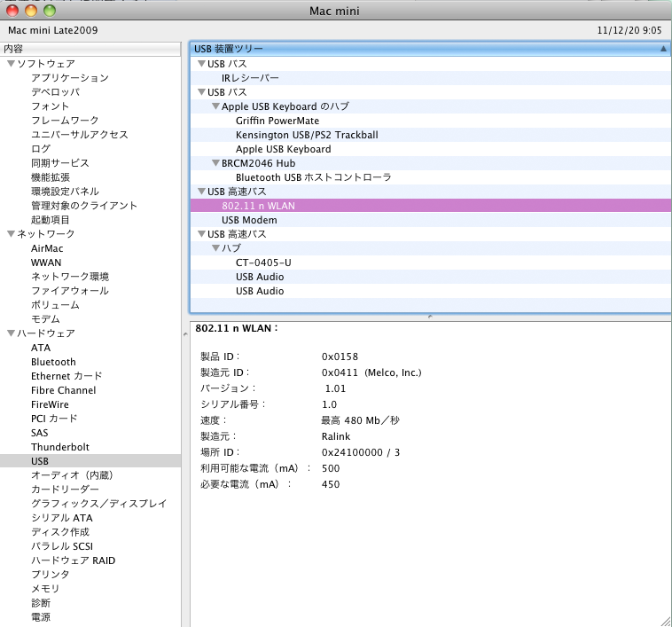Select USB Modem in device tree
The height and width of the screenshot is (627, 672).
[249, 220]
